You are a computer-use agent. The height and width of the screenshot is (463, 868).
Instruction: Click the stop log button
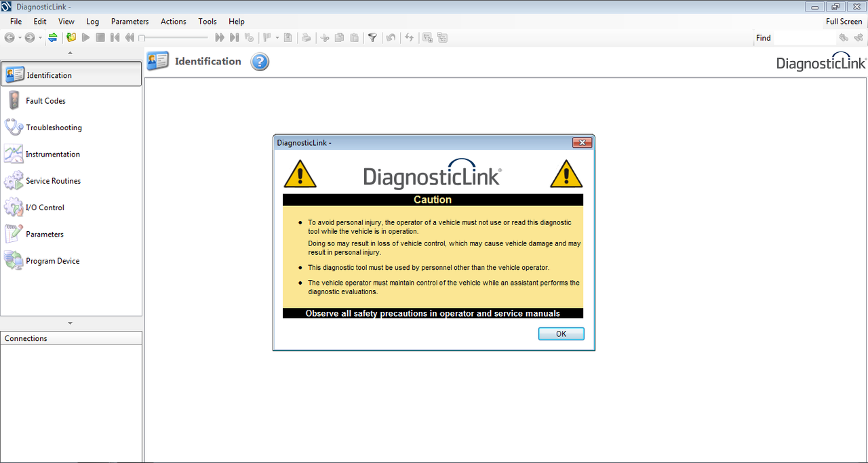(x=100, y=38)
